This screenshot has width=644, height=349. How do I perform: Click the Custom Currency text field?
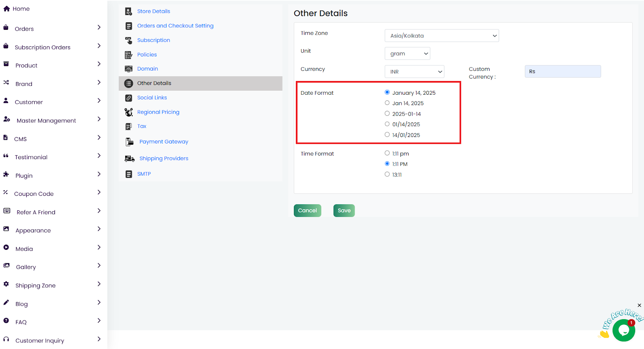click(562, 71)
